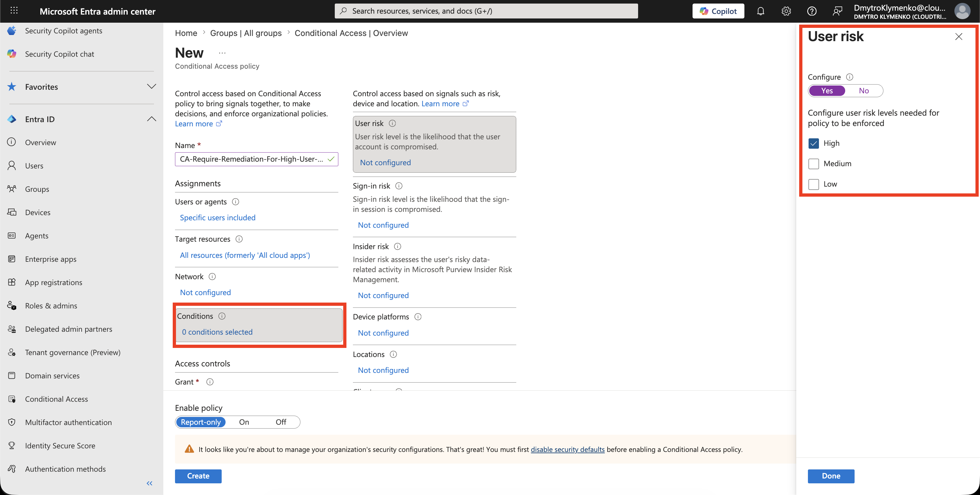
Task: Click the Tenant governance icon
Action: (12, 352)
